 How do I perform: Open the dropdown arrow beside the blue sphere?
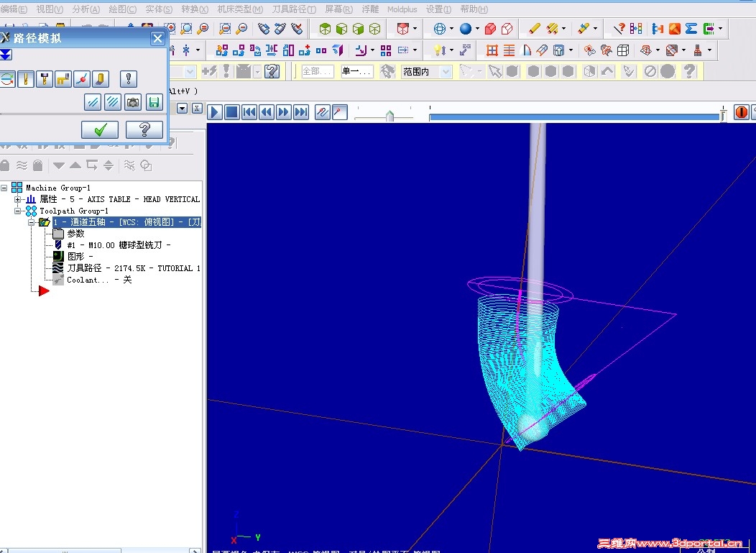tap(477, 29)
